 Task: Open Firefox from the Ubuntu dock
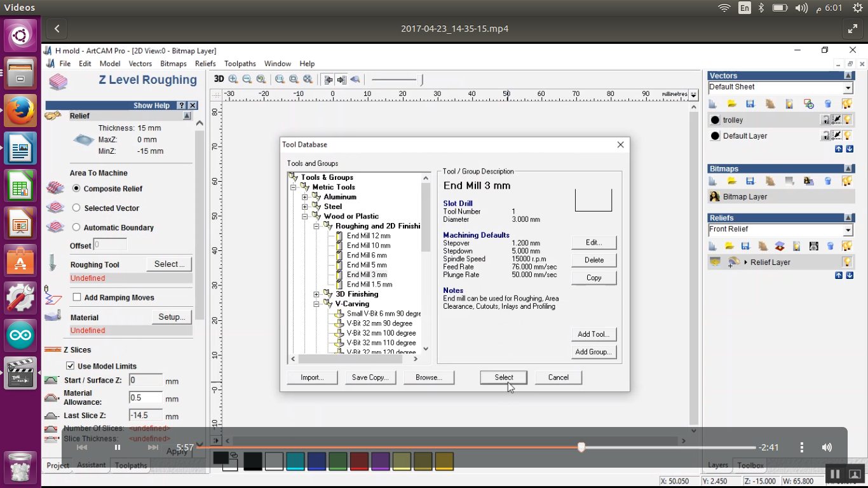pyautogui.click(x=20, y=111)
